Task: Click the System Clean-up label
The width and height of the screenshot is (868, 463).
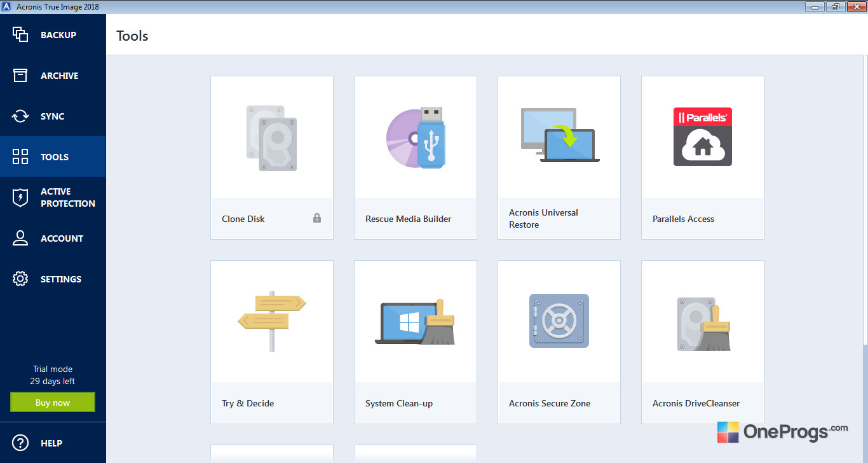Action: (x=399, y=403)
